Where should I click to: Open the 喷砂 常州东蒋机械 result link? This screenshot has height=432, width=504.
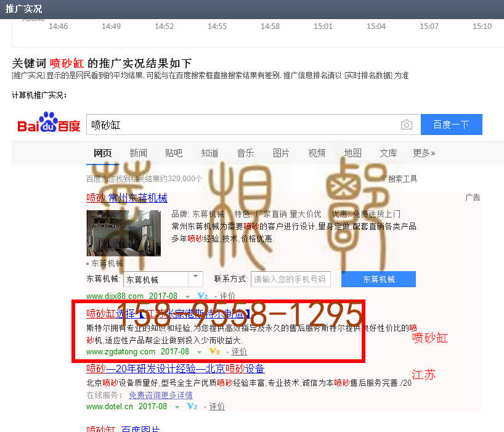click(127, 198)
